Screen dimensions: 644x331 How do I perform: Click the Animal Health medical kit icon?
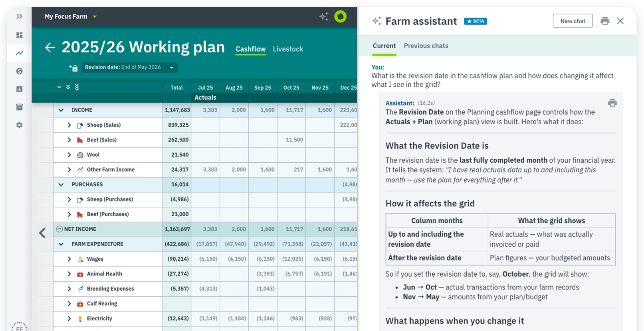coord(80,274)
